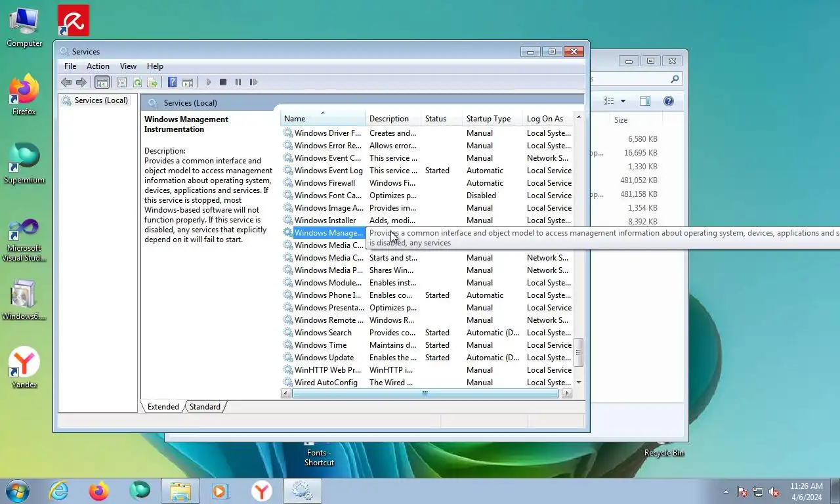Click the Help icon in Explorer window

coord(669,101)
